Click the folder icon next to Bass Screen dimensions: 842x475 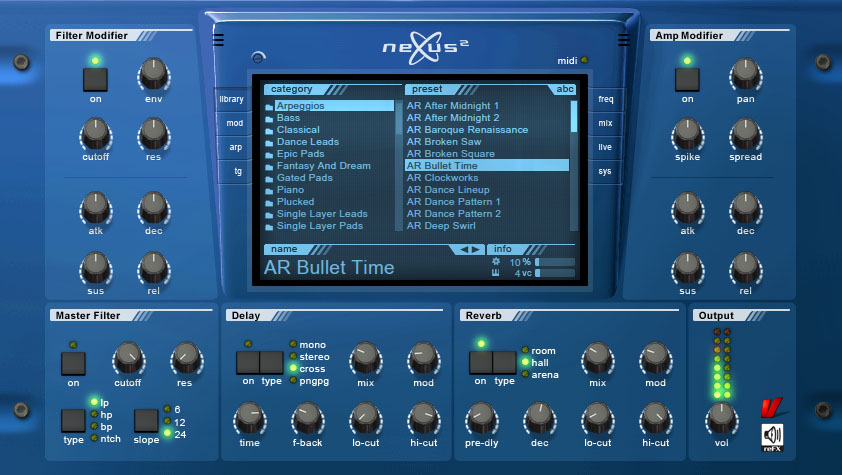click(269, 118)
